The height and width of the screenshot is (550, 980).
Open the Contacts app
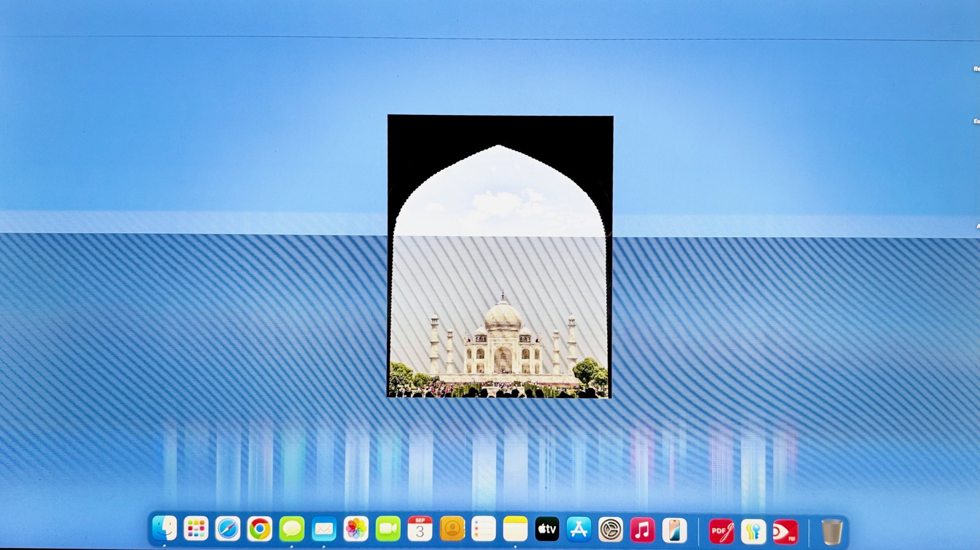click(452, 529)
